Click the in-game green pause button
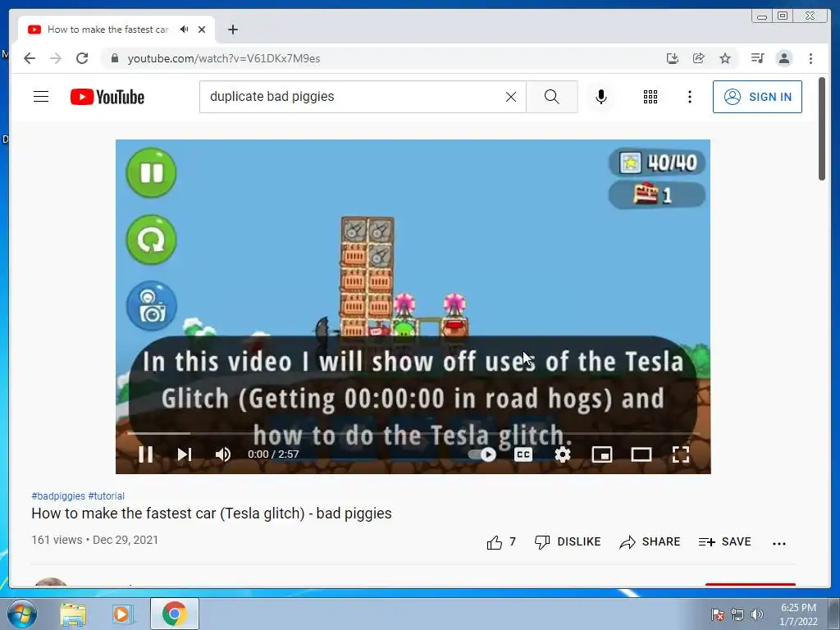This screenshot has width=840, height=630. [151, 172]
